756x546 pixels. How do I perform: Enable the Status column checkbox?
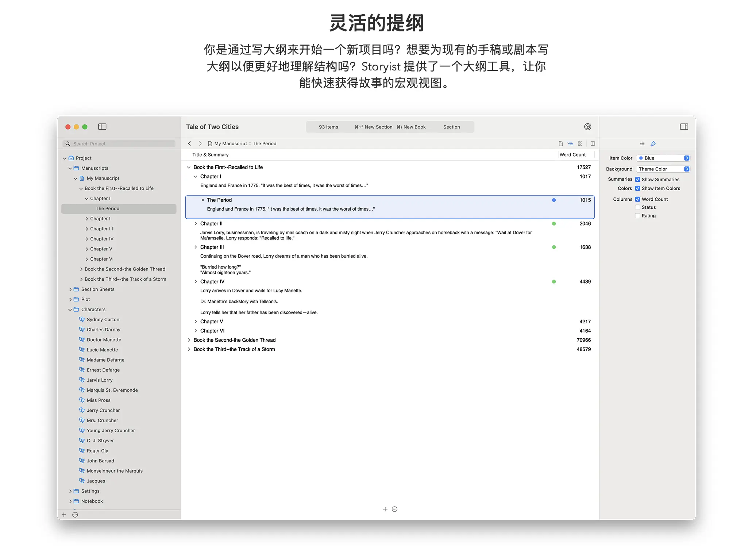(x=638, y=207)
